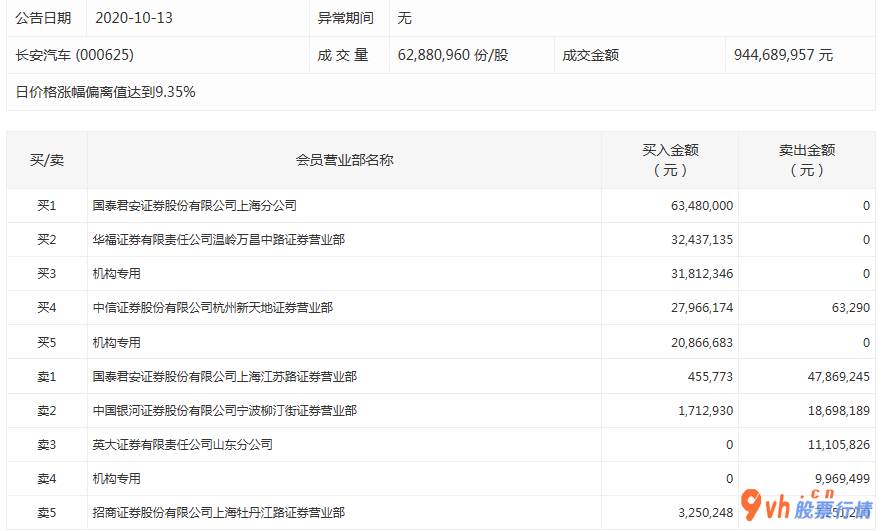Select sell amount 18,698,189
The image size is (883, 531).
coord(839,410)
